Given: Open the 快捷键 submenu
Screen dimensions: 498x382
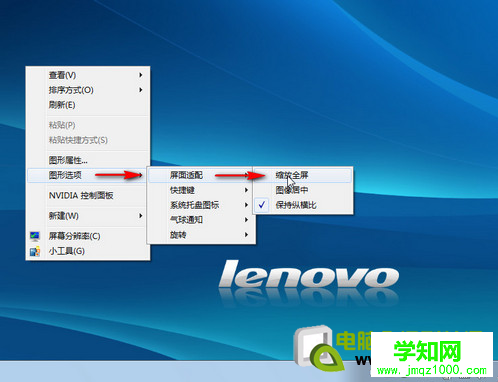Looking at the screenshot, I should tap(201, 190).
